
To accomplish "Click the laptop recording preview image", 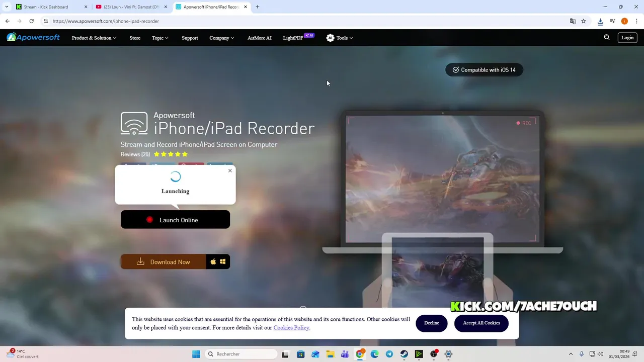I will (442, 179).
